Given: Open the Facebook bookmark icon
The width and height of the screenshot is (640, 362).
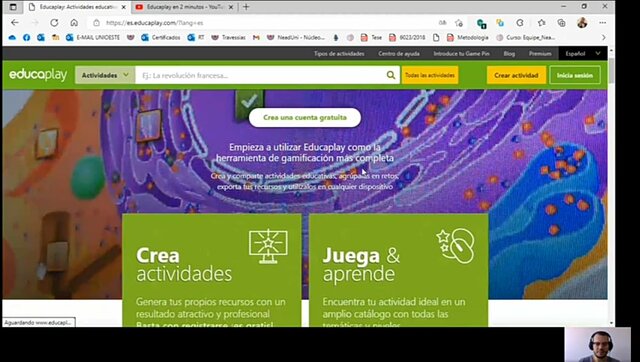Looking at the screenshot, I should tap(27, 38).
